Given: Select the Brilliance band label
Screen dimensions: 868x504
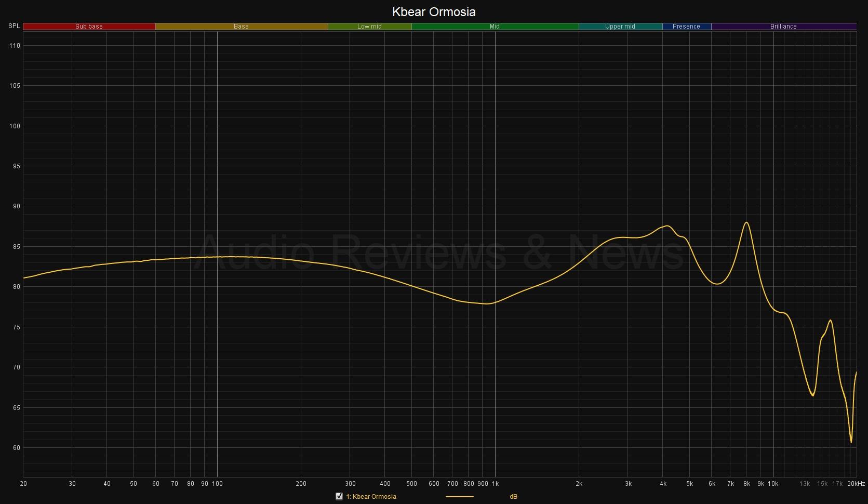Looking at the screenshot, I should point(783,26).
